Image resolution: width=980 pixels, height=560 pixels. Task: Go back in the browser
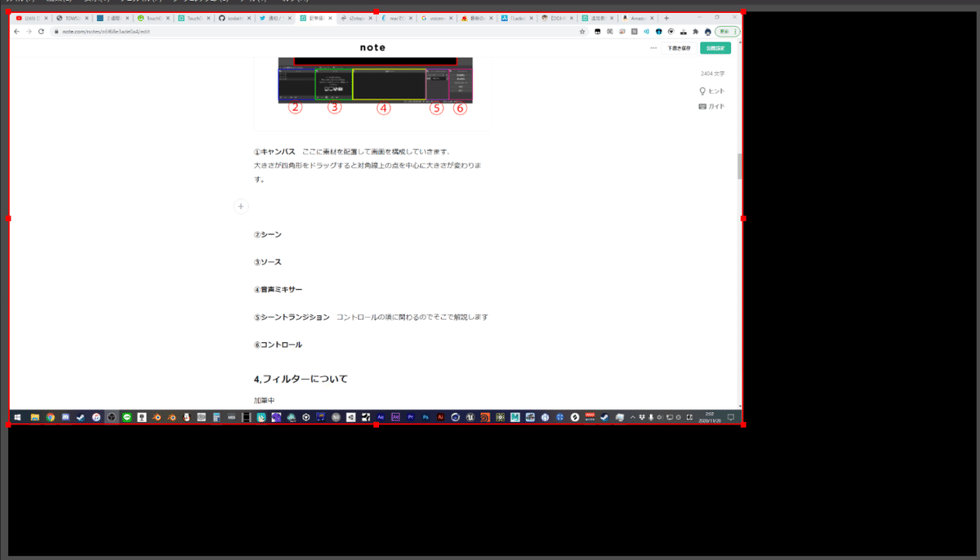[18, 31]
